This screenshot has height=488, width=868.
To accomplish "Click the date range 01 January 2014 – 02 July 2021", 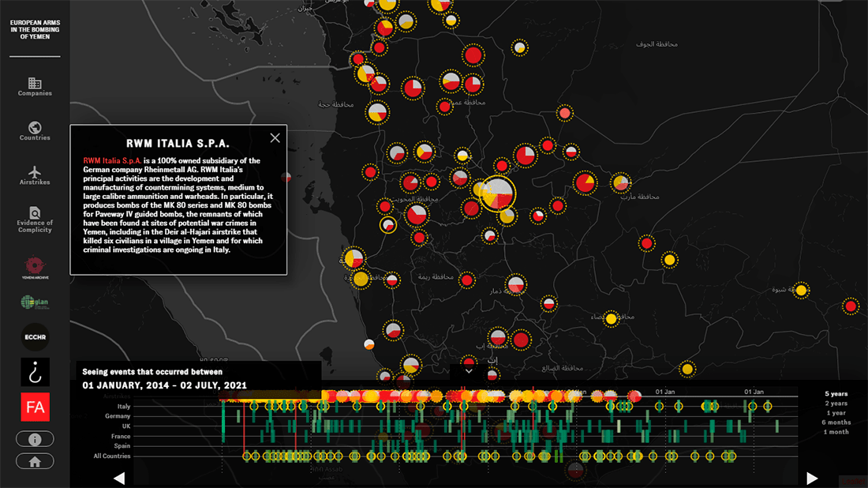I will pyautogui.click(x=164, y=385).
